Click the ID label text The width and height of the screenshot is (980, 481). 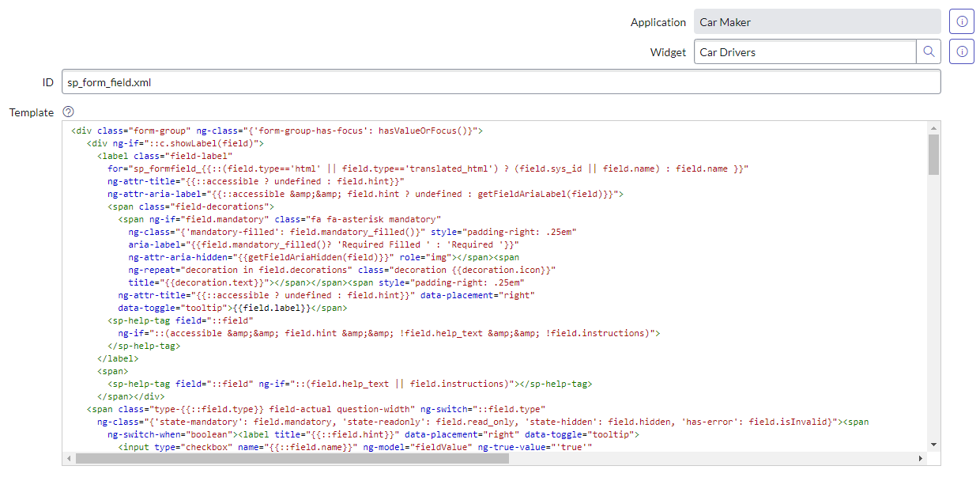coord(47,81)
